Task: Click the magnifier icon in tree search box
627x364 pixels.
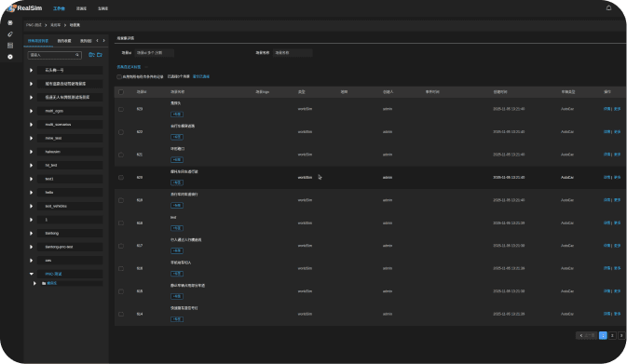Action: click(x=77, y=55)
